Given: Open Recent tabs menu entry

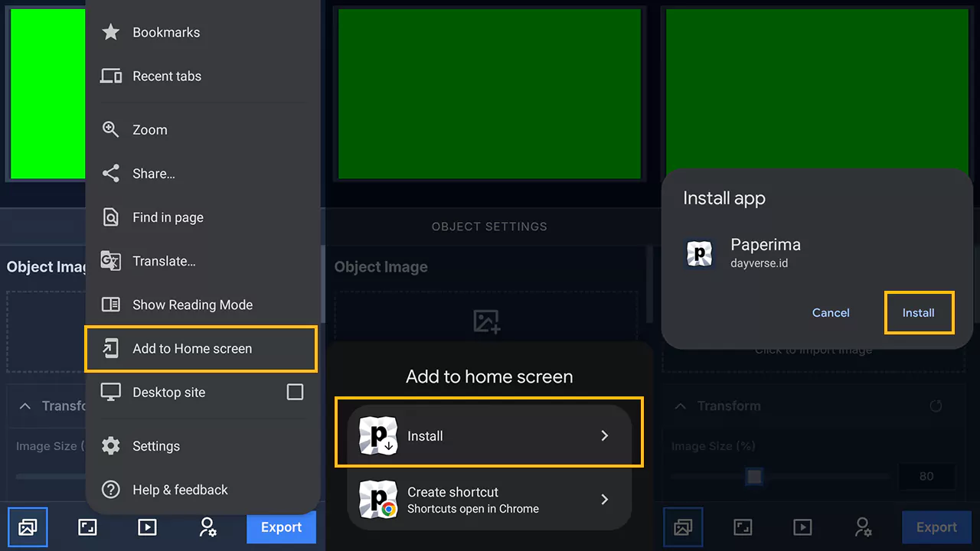Looking at the screenshot, I should [x=202, y=76].
